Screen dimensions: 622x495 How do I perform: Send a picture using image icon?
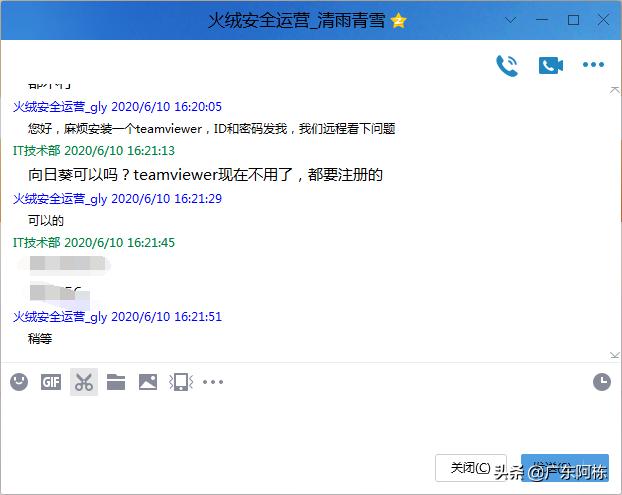(148, 382)
